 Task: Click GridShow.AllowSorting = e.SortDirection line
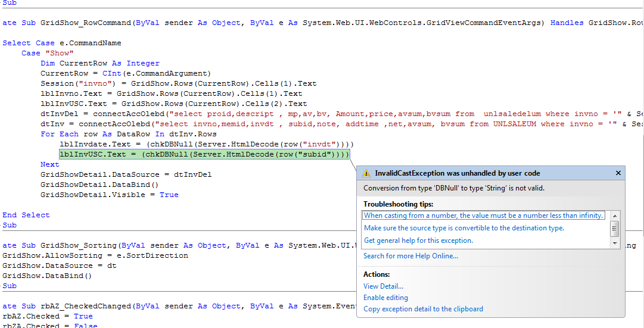coord(95,256)
